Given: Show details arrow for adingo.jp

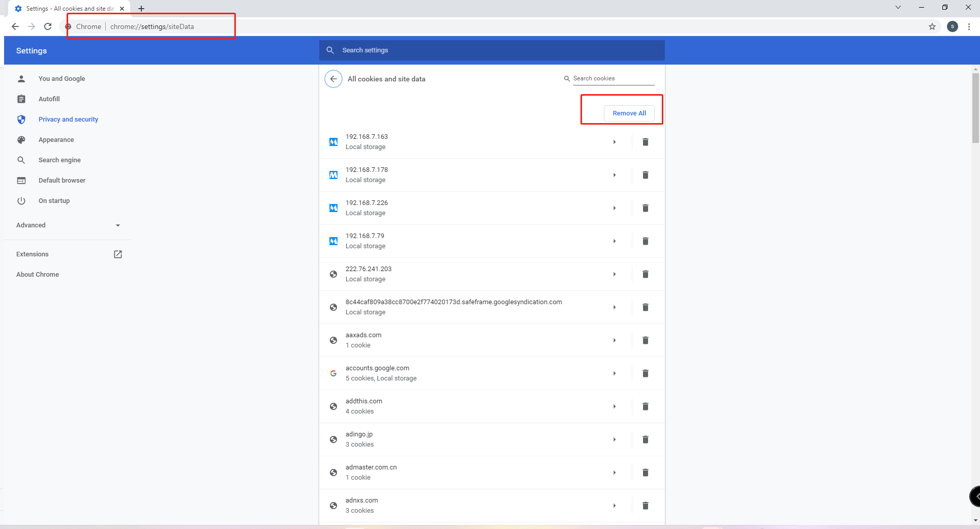Looking at the screenshot, I should (615, 439).
